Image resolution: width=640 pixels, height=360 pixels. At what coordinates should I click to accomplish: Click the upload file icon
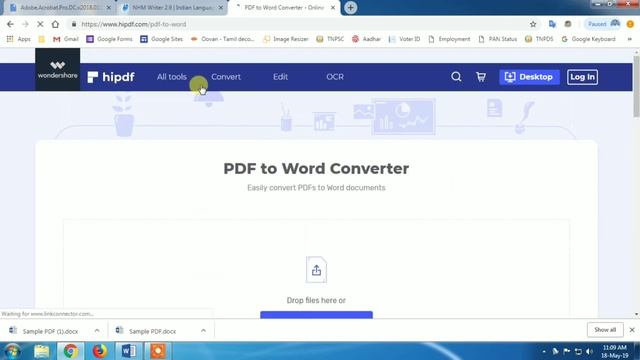(x=316, y=269)
